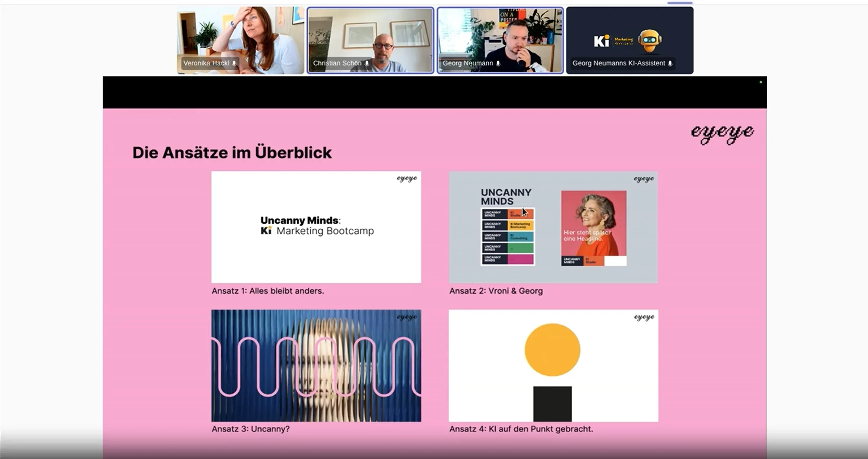Click caption 'Ansatz 4: KI auf den Punkt gebracht.'
The image size is (868, 459).
pos(521,429)
